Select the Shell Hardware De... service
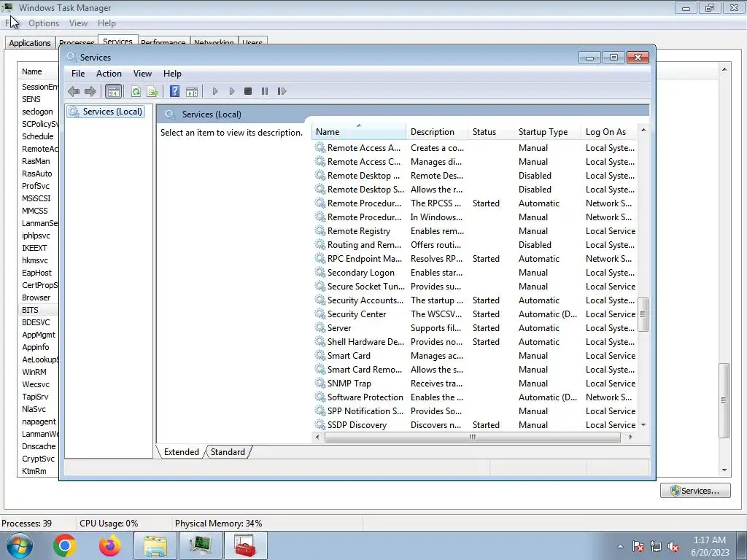Screen dimensions: 747x560 tap(476, 341)
